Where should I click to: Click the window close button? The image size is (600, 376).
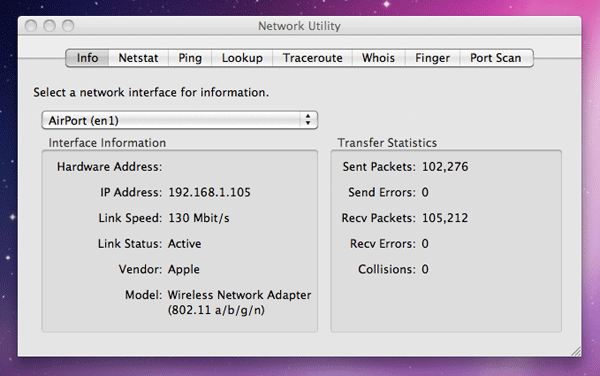point(31,26)
